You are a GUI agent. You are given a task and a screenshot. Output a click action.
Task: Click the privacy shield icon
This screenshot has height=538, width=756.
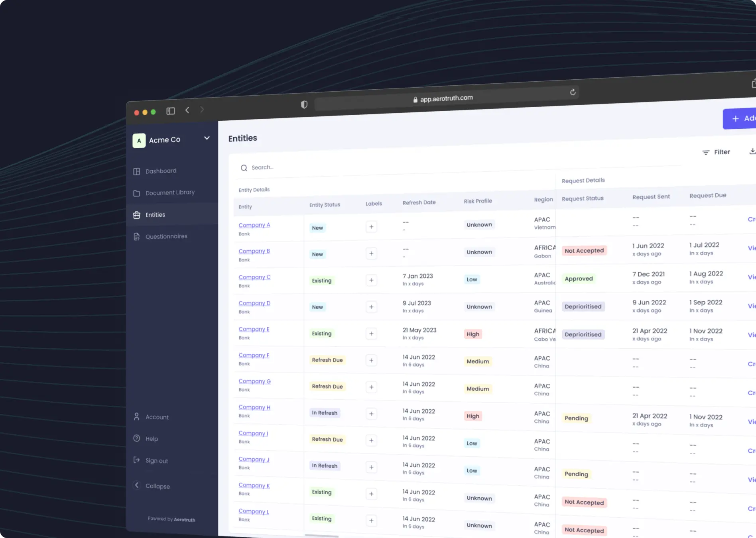pos(304,104)
